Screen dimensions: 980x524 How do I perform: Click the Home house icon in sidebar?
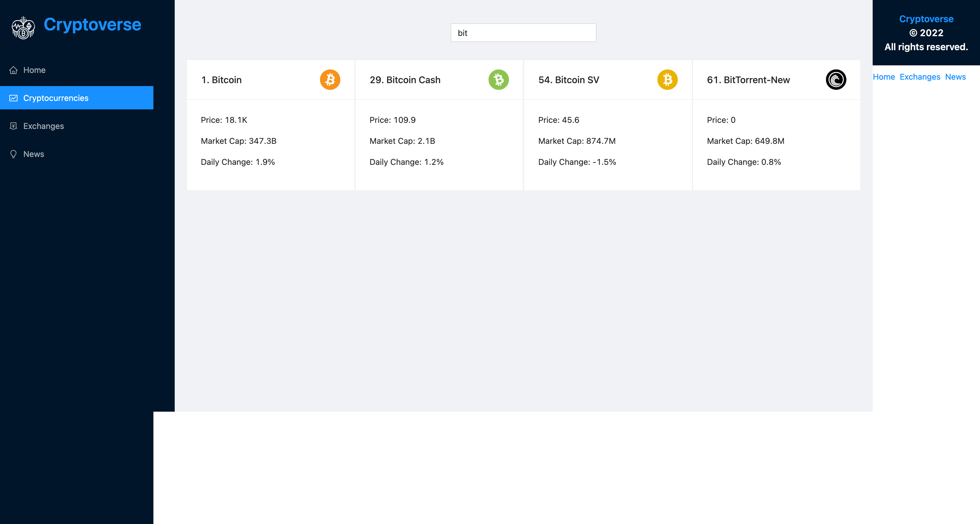pyautogui.click(x=13, y=70)
